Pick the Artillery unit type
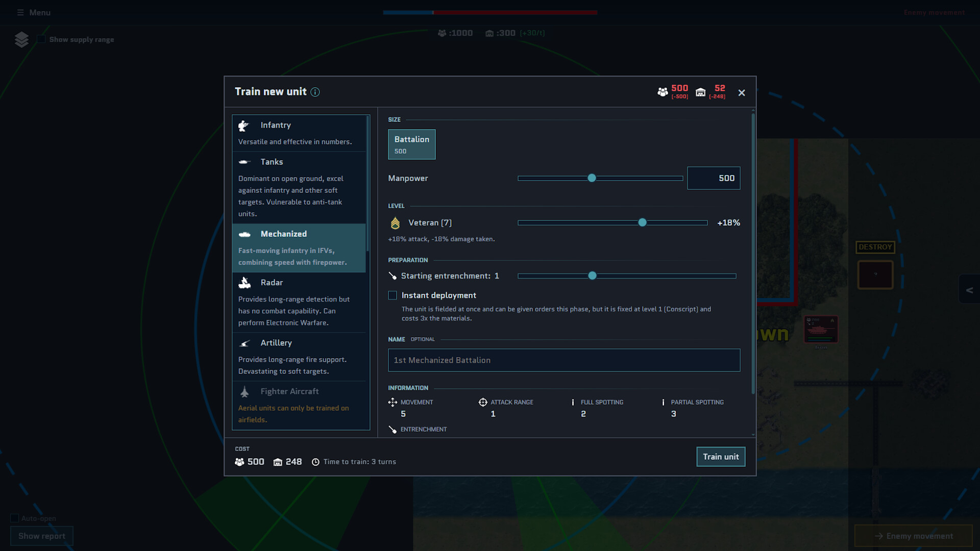The image size is (980, 551). [299, 357]
